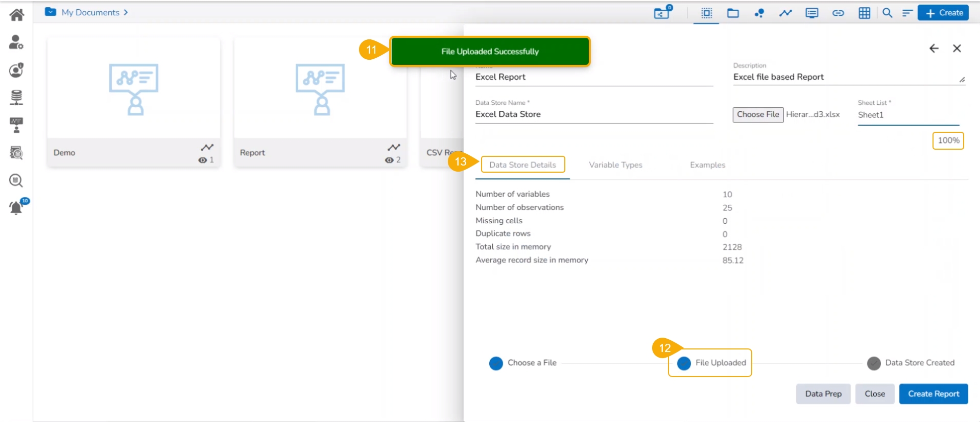Click the My Documents breadcrumb text
Image resolution: width=980 pixels, height=422 pixels.
[x=90, y=12]
